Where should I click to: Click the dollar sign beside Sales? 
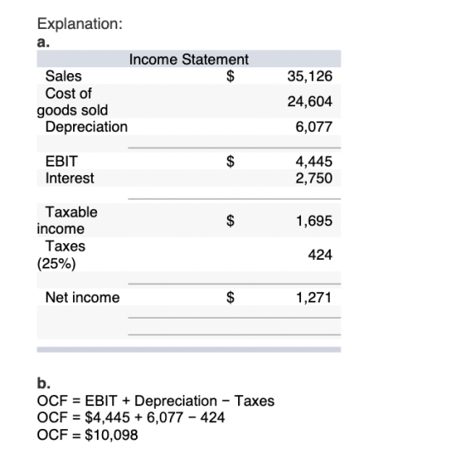click(x=230, y=76)
